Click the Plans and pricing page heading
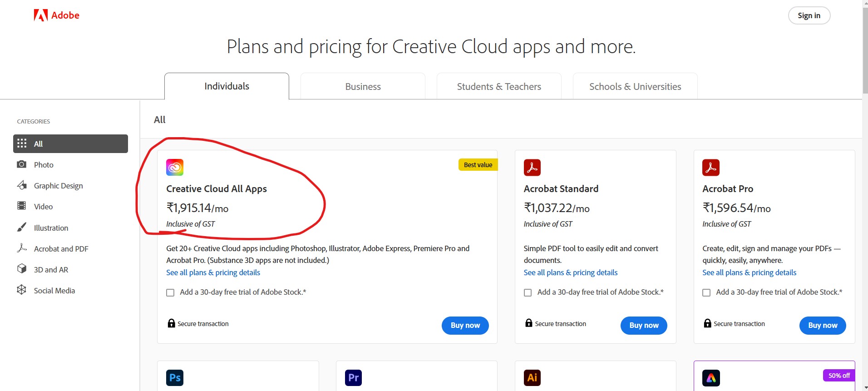Viewport: 868px width, 391px height. [x=431, y=47]
